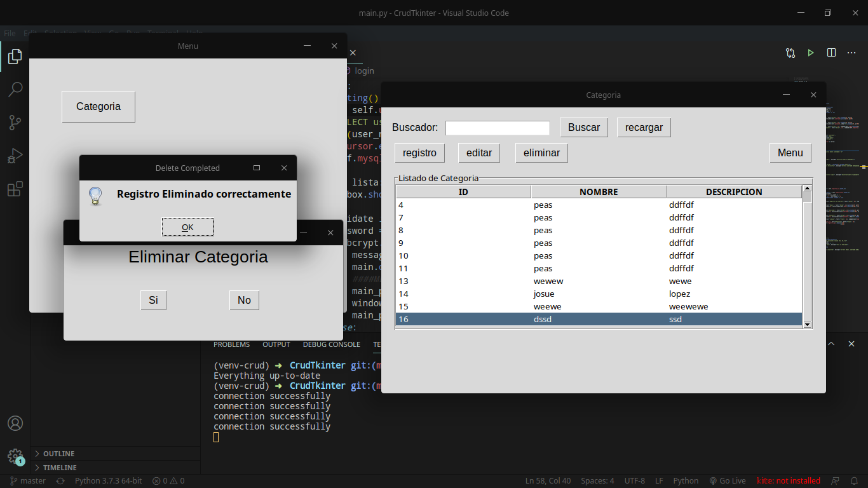Open the Search view in the activity bar
Viewport: 868px width, 488px height.
tap(15, 90)
